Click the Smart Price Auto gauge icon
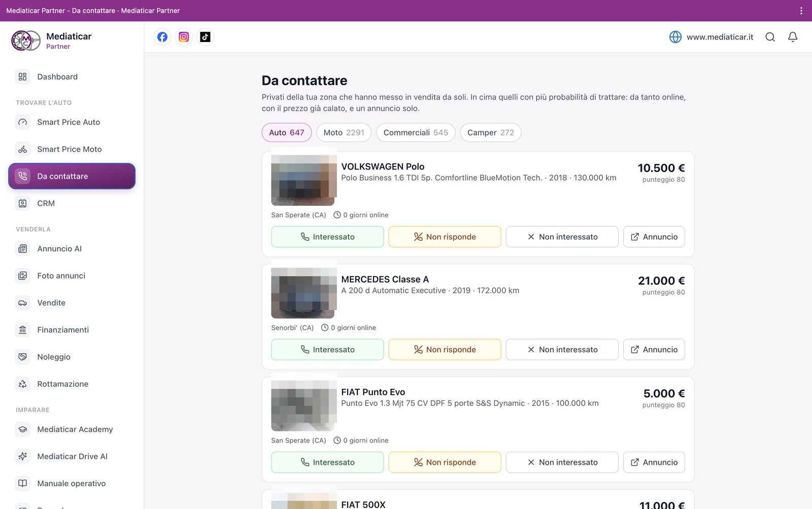Viewport: 812px width, 509px height. coord(22,122)
